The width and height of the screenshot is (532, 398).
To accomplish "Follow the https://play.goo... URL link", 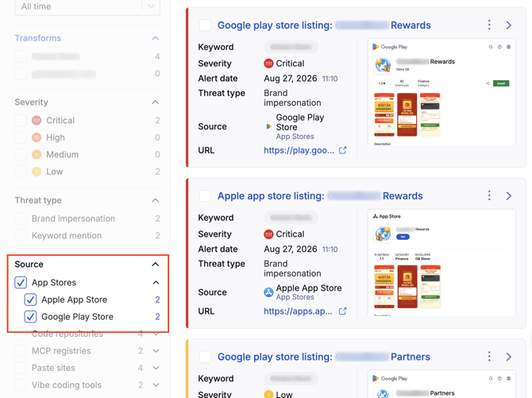I will (299, 150).
